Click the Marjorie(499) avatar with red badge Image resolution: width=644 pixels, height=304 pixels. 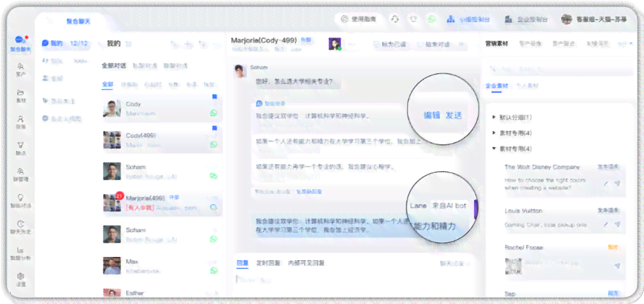click(x=111, y=203)
